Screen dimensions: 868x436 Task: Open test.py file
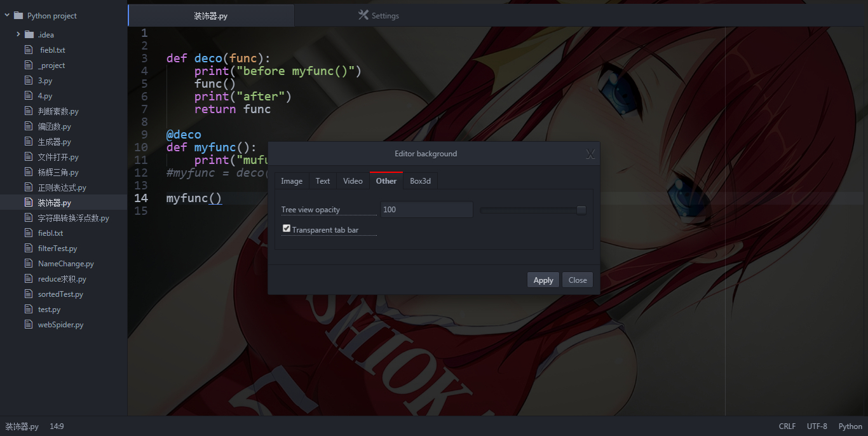pos(50,310)
